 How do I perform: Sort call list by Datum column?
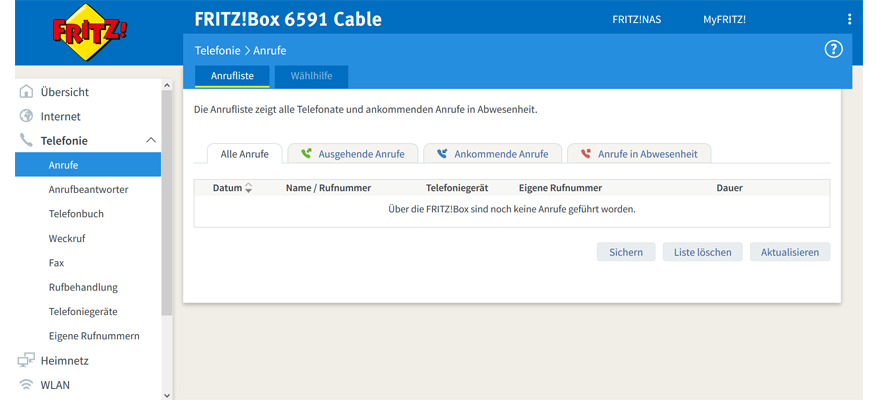pos(232,188)
